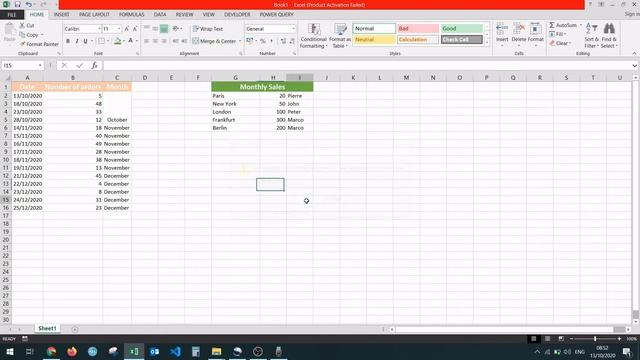This screenshot has height=360, width=640.
Task: Switch to Normal view in status bar
Action: (x=533, y=339)
